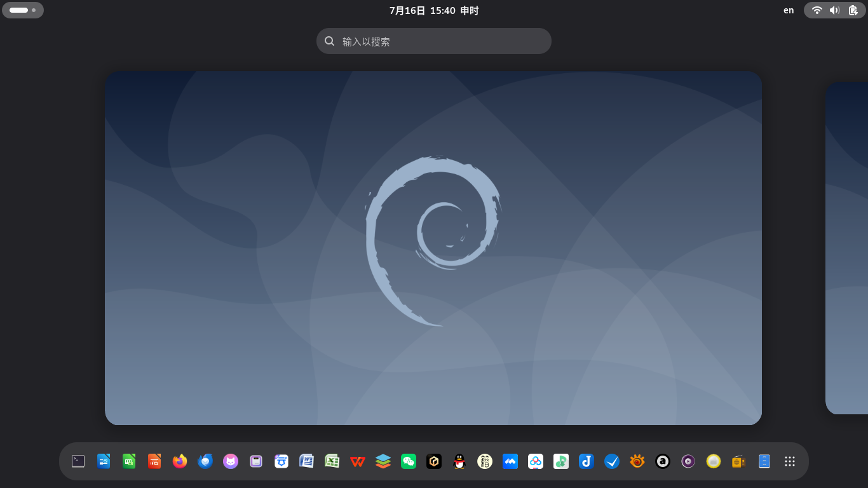Open the black circle letter a app

click(663, 461)
